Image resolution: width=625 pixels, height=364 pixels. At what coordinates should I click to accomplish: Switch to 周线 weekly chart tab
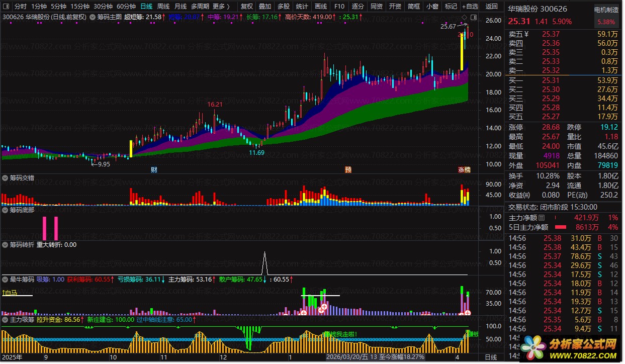[163, 7]
